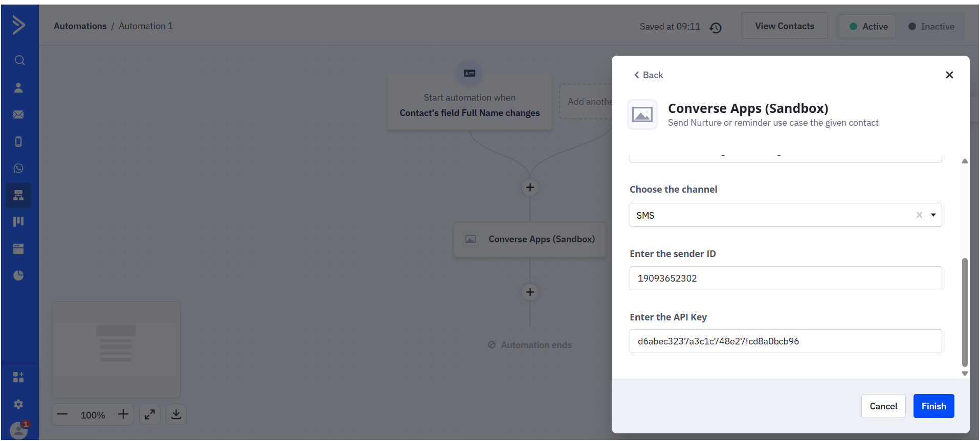
Task: Open settings gear in the sidebar
Action: 18,404
